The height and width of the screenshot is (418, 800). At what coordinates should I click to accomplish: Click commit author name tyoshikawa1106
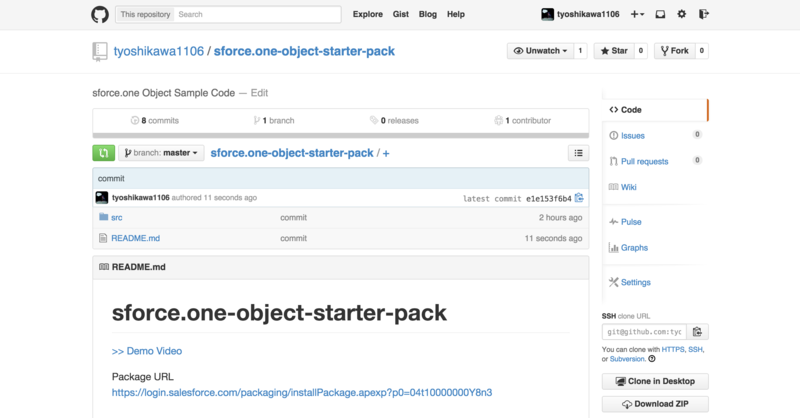tap(141, 198)
